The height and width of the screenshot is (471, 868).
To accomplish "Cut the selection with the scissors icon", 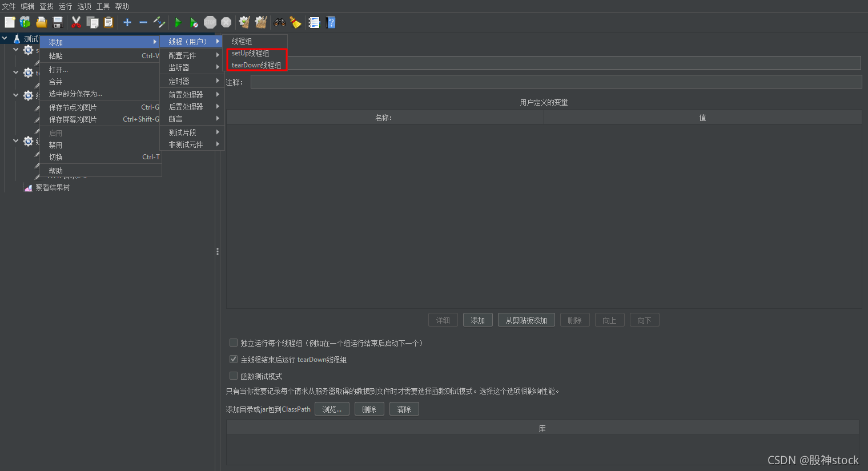I will (x=76, y=22).
